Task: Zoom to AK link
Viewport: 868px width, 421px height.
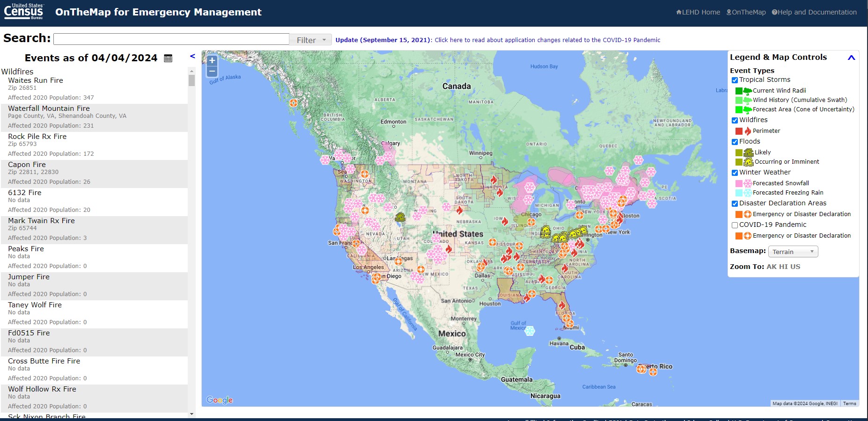Action: 771,267
